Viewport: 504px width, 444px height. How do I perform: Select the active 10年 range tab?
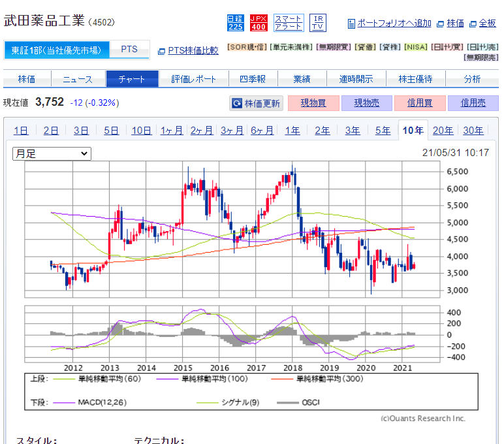[413, 131]
